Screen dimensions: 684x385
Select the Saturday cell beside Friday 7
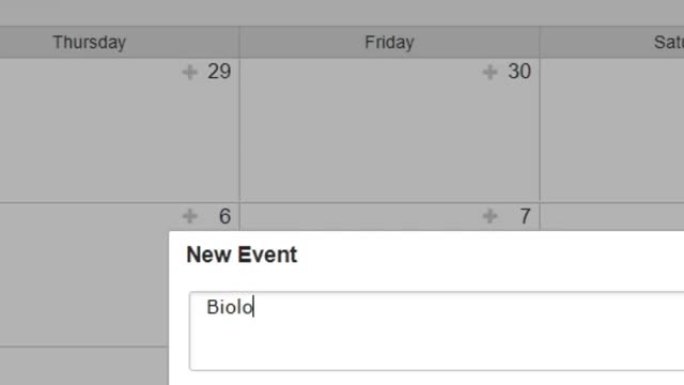(612, 217)
